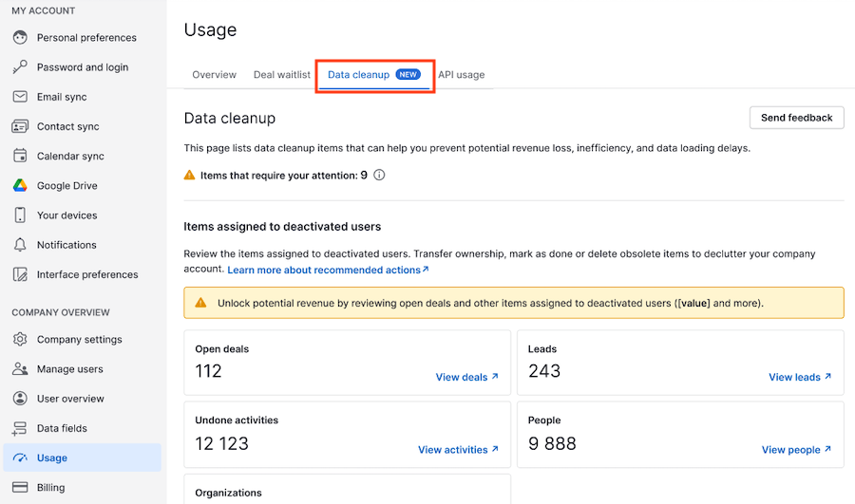Click the Manage users people icon
Screen dimensions: 855x504
[x=20, y=369]
